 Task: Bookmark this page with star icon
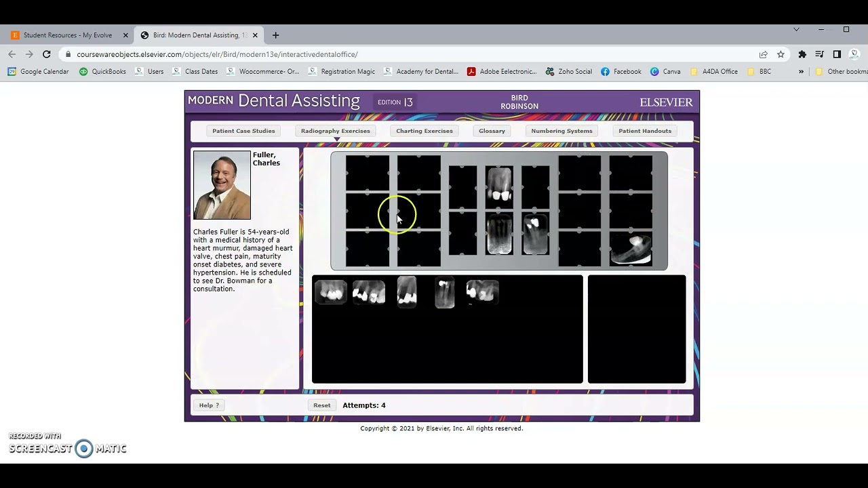(781, 54)
